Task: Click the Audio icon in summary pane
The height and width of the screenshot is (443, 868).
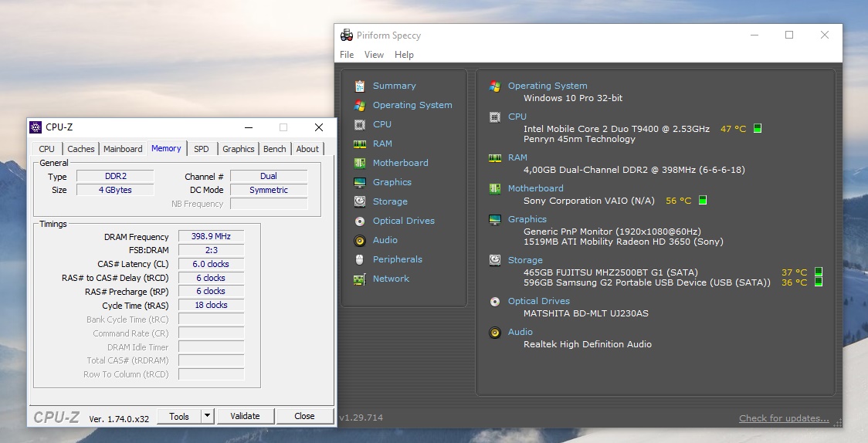Action: pos(495,333)
